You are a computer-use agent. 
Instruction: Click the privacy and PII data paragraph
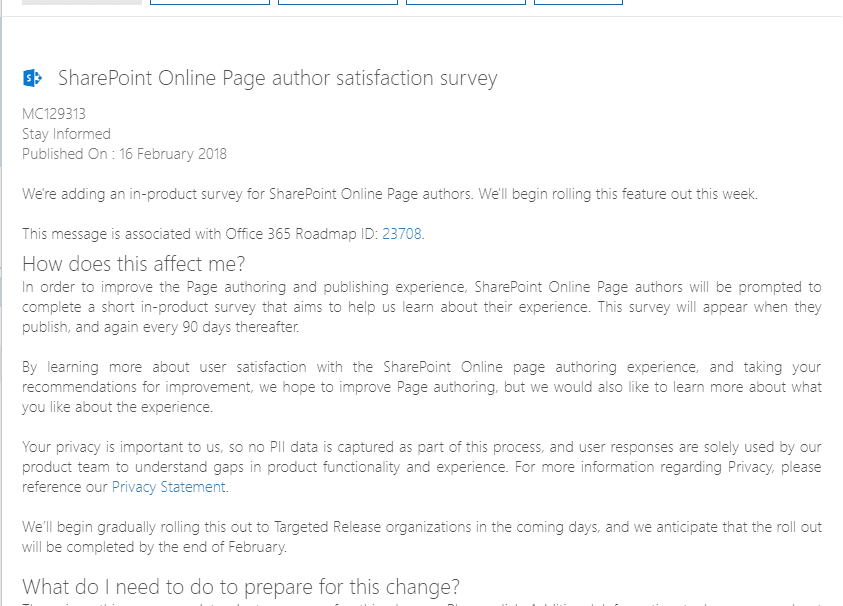[420, 467]
